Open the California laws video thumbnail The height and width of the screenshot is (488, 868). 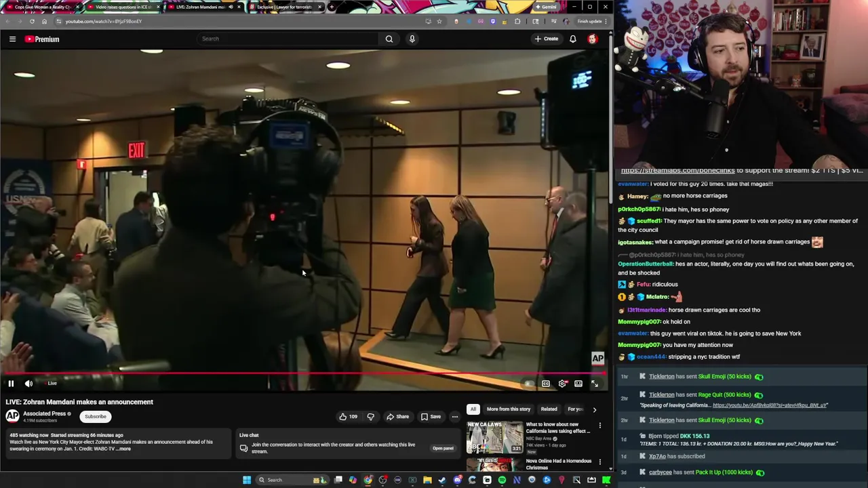[x=494, y=438]
